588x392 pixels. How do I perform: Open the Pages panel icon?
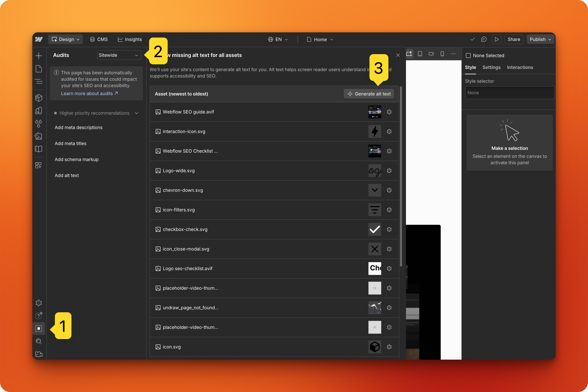[x=39, y=69]
